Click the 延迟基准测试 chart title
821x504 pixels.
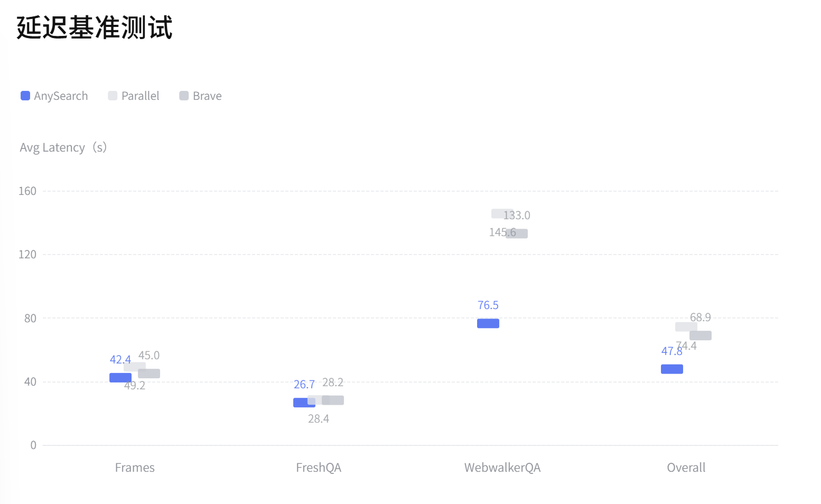tap(95, 27)
